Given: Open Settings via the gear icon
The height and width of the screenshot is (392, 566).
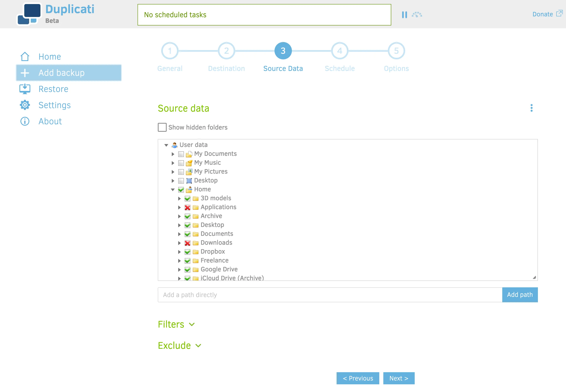Looking at the screenshot, I should [x=25, y=105].
